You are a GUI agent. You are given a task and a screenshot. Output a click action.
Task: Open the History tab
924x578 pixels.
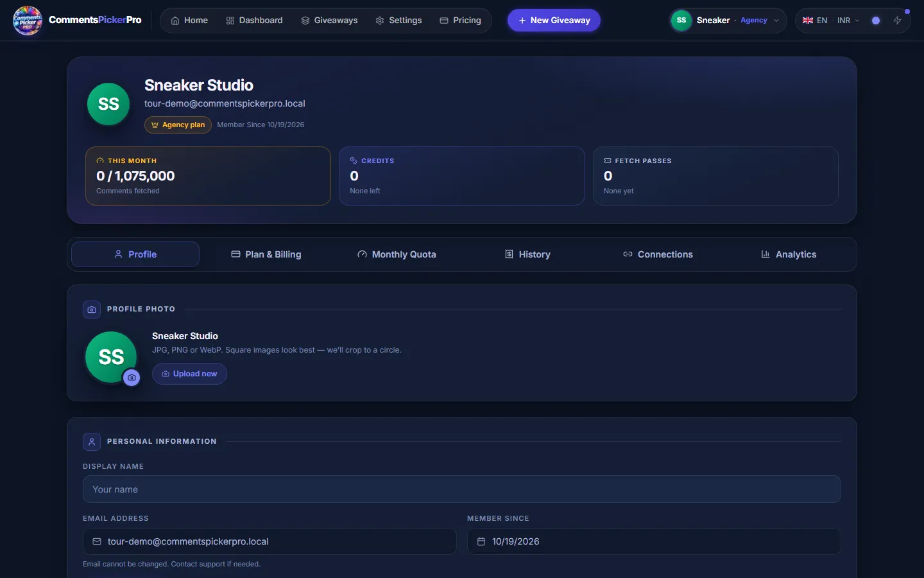point(527,254)
